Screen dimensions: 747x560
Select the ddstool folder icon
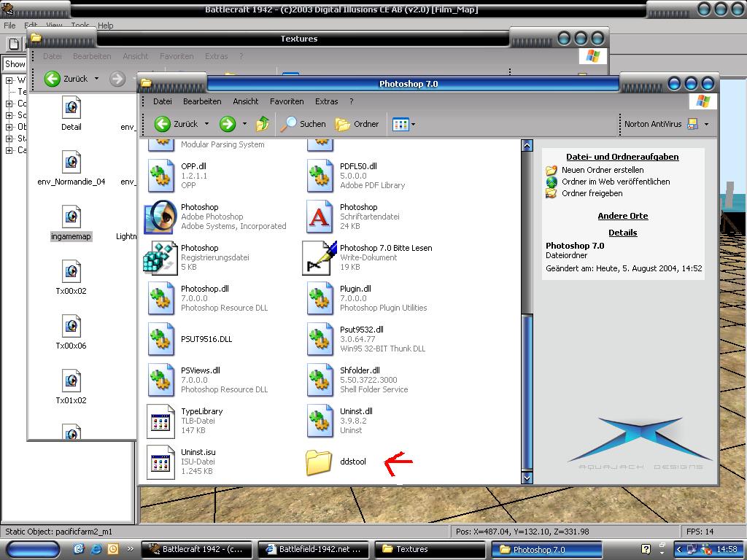(x=319, y=462)
